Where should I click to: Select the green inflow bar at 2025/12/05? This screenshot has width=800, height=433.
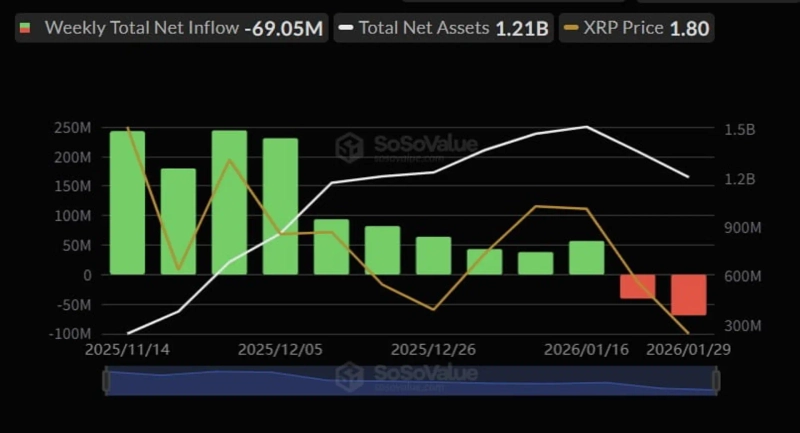point(280,206)
